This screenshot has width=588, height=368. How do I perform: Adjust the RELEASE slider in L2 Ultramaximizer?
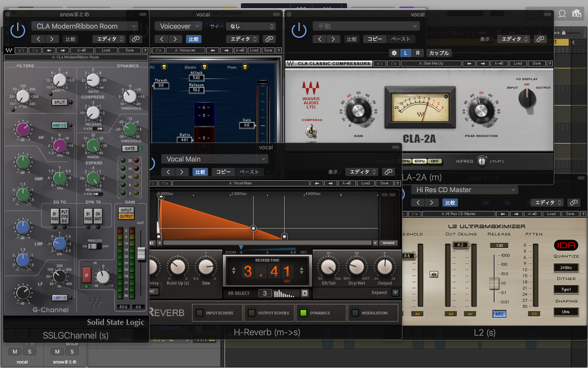[x=494, y=283]
